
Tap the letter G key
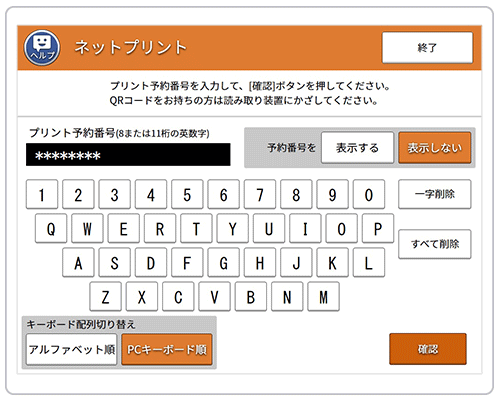point(223,263)
